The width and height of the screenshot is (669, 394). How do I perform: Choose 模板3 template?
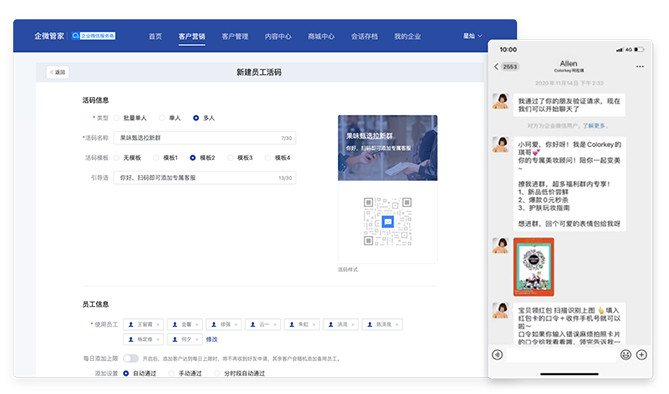point(240,158)
